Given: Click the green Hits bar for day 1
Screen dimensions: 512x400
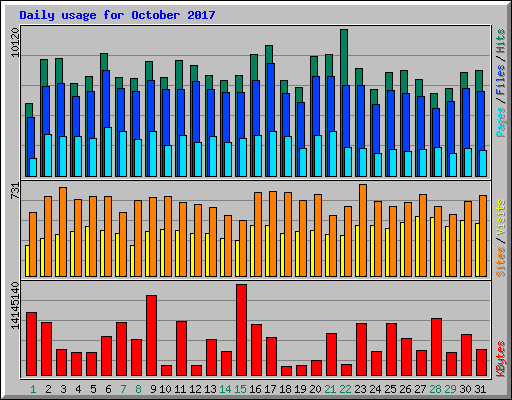Looking at the screenshot, I should point(29,110).
